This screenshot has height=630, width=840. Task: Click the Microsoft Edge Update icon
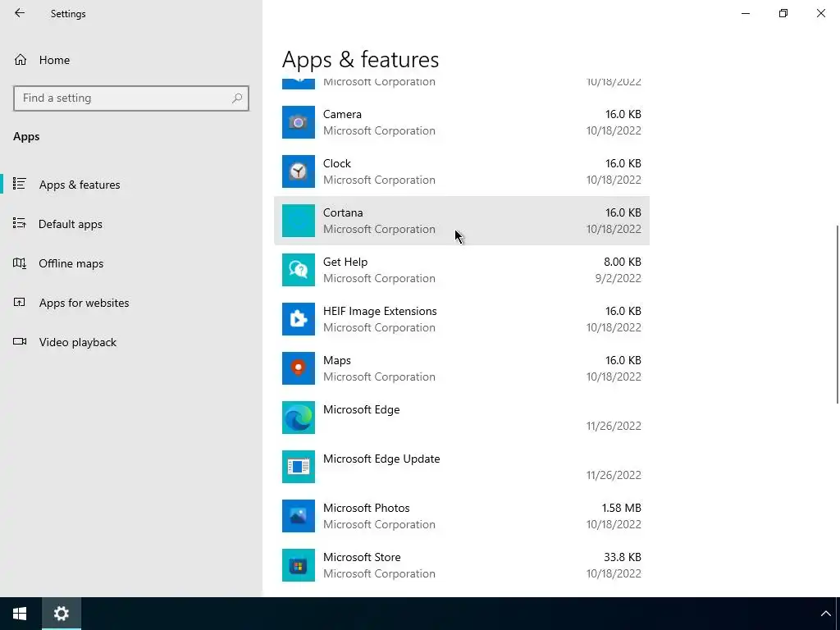pos(299,467)
